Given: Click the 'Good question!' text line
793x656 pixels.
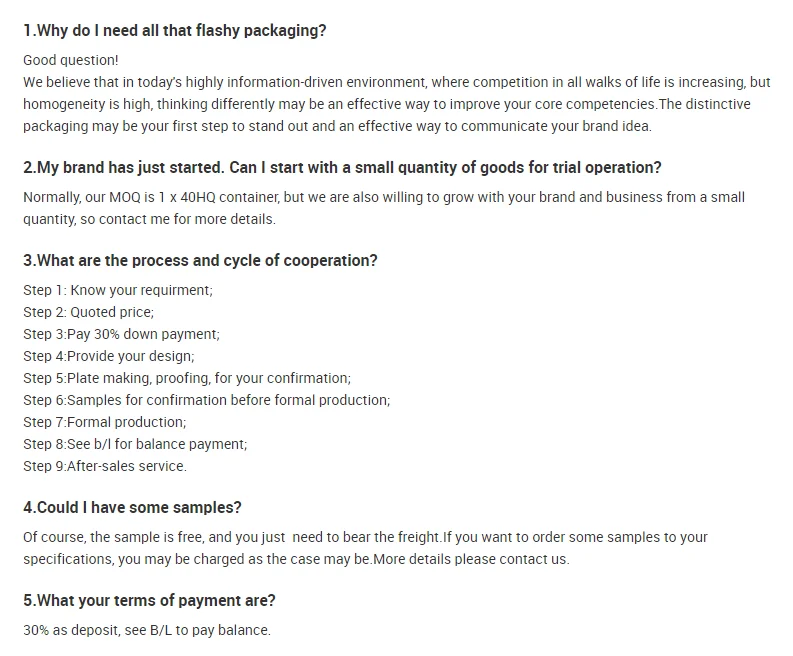Looking at the screenshot, I should (71, 60).
